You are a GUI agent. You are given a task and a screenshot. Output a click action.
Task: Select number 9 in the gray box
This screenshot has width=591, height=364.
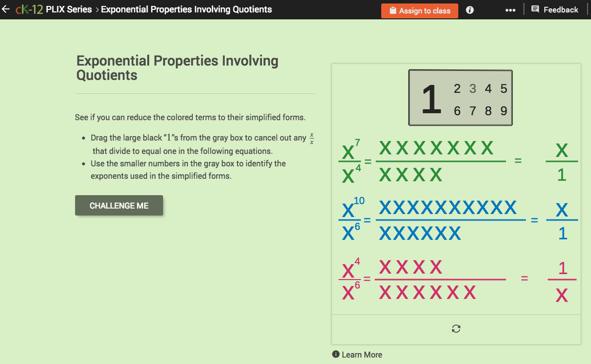[x=504, y=111]
